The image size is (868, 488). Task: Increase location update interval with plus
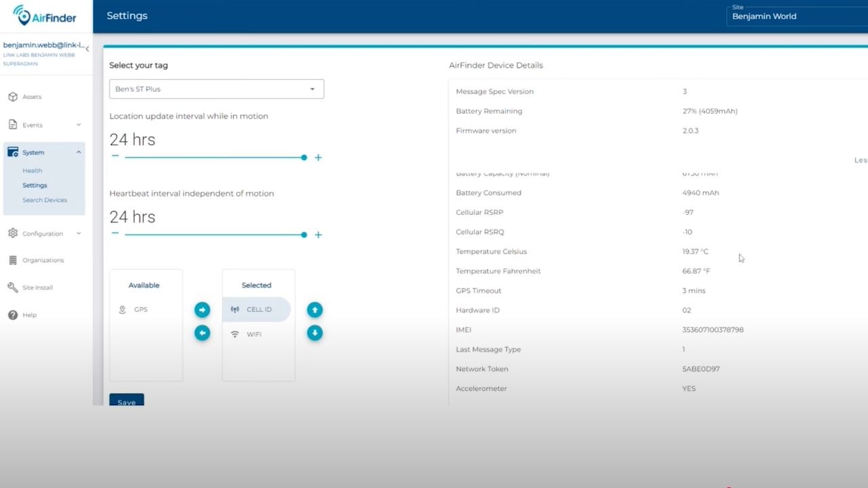318,157
